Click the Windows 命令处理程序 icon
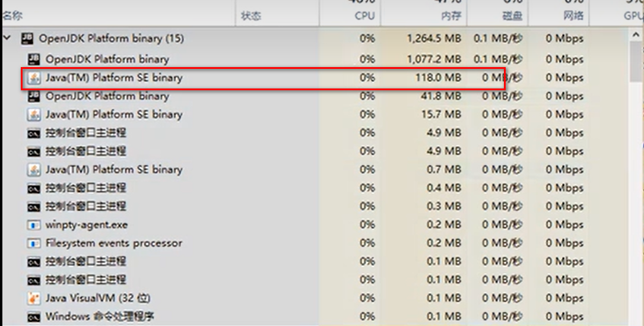This screenshot has height=326, width=644. (34, 317)
